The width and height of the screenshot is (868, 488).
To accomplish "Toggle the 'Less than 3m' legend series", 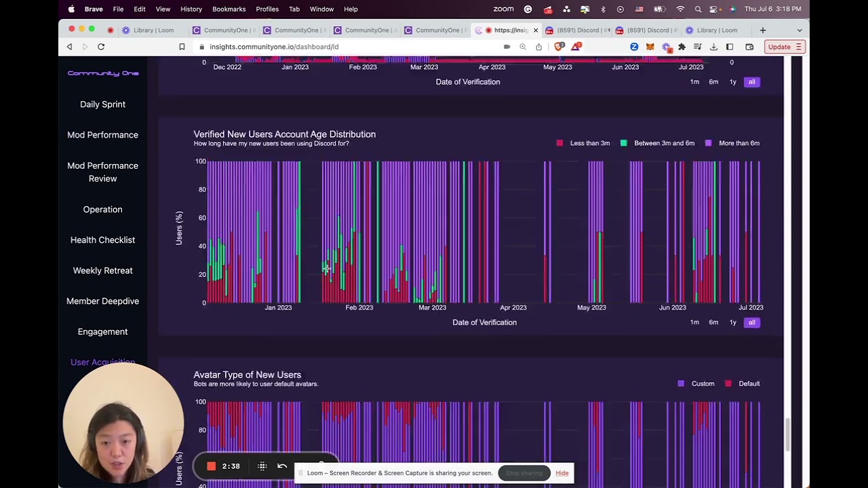I will [x=589, y=143].
